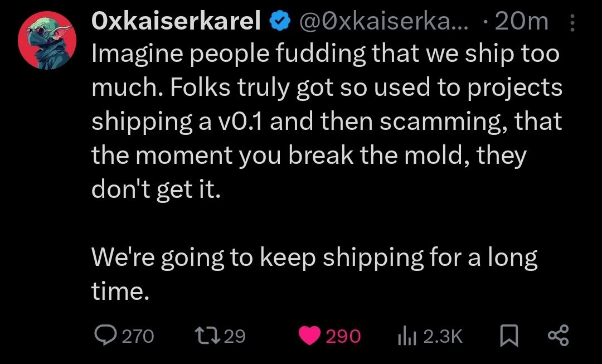Click the share icon on the post
The image size is (602, 364).
point(558,335)
